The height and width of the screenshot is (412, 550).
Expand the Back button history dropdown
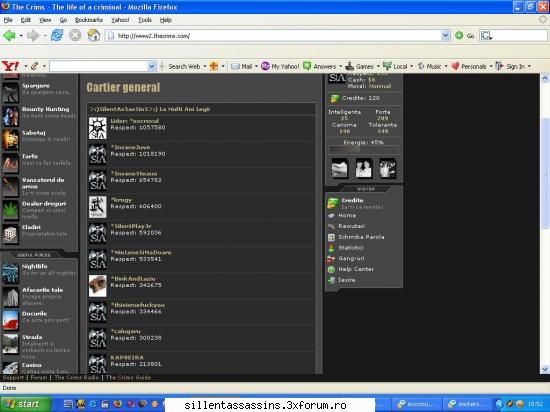21,36
